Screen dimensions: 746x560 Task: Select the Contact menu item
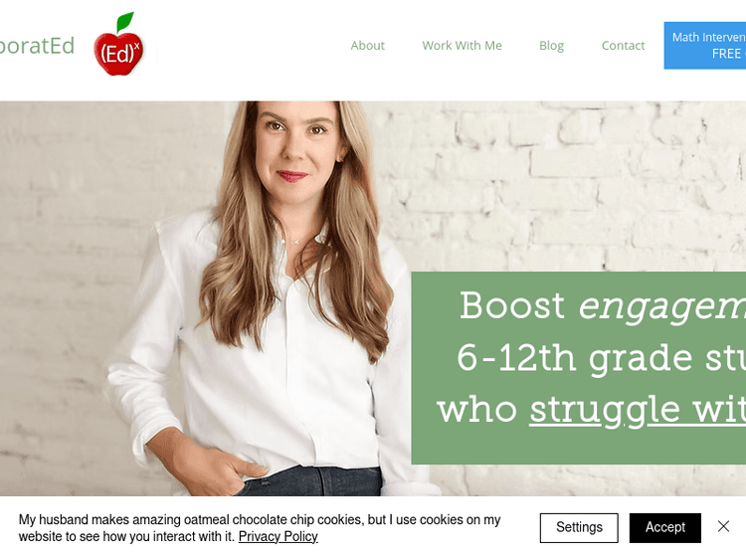tap(623, 46)
